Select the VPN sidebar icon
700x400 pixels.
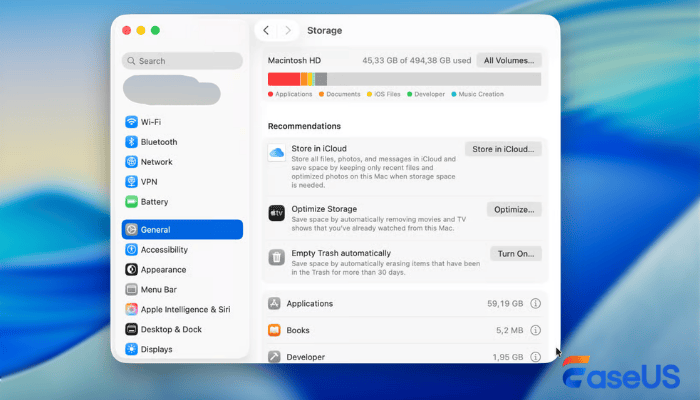[131, 182]
